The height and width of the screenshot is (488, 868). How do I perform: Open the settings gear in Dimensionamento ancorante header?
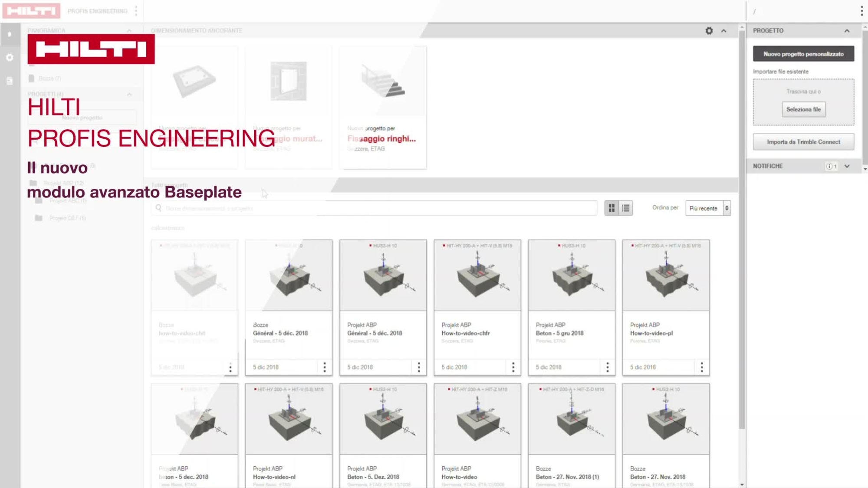(x=709, y=31)
